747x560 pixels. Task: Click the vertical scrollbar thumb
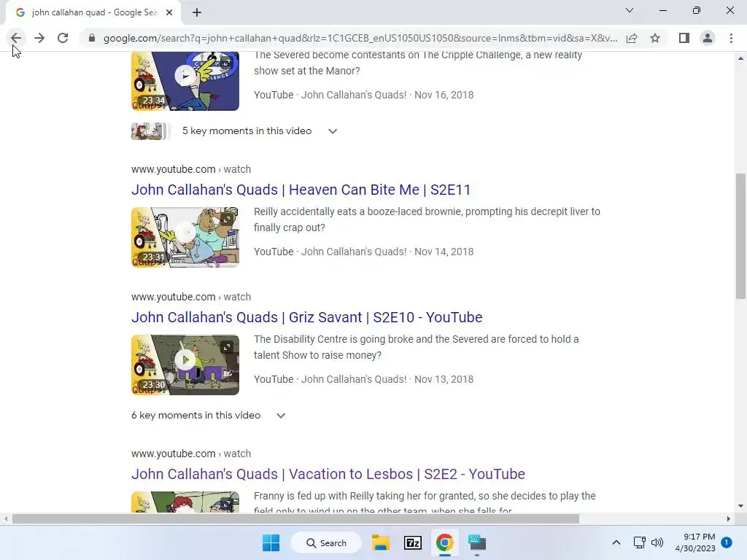[x=740, y=236]
